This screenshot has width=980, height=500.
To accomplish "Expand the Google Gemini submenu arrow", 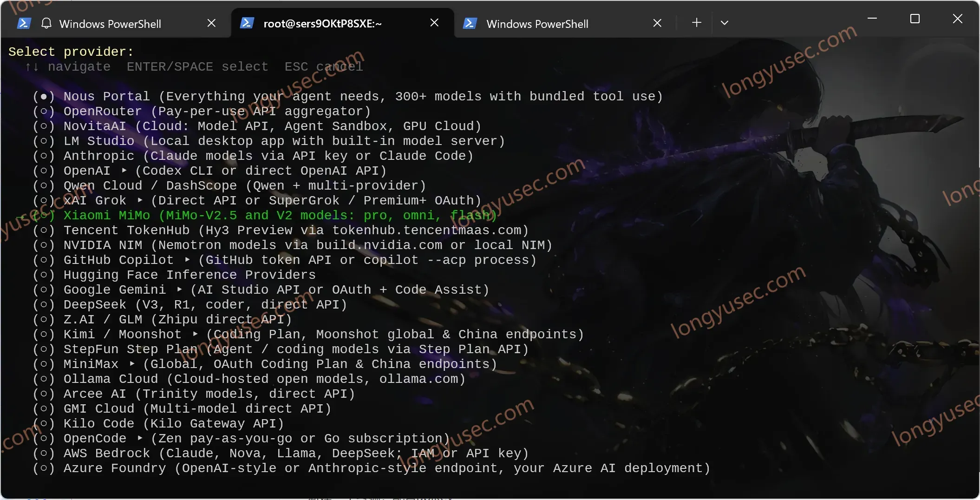I will [179, 289].
